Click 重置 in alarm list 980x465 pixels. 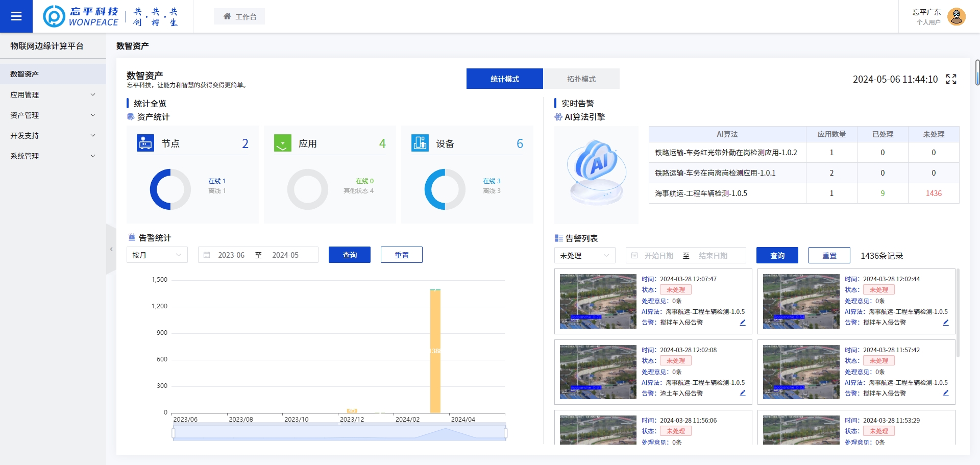point(829,255)
